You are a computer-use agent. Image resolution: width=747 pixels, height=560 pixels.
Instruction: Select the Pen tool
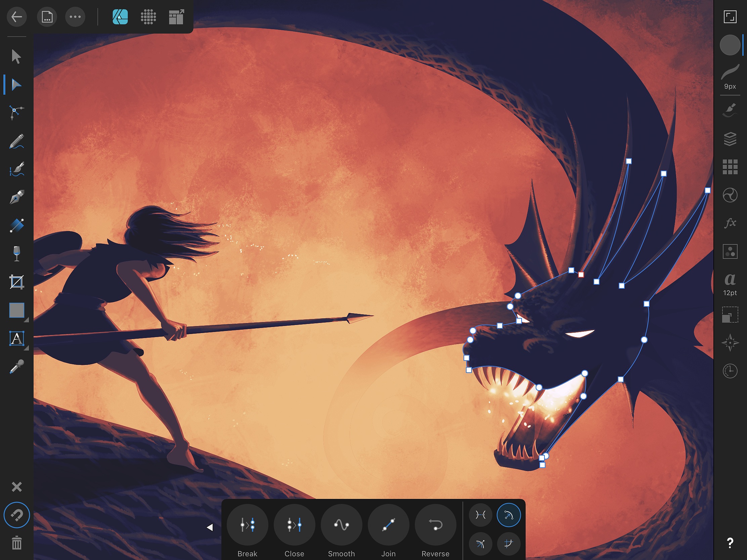coord(16,197)
